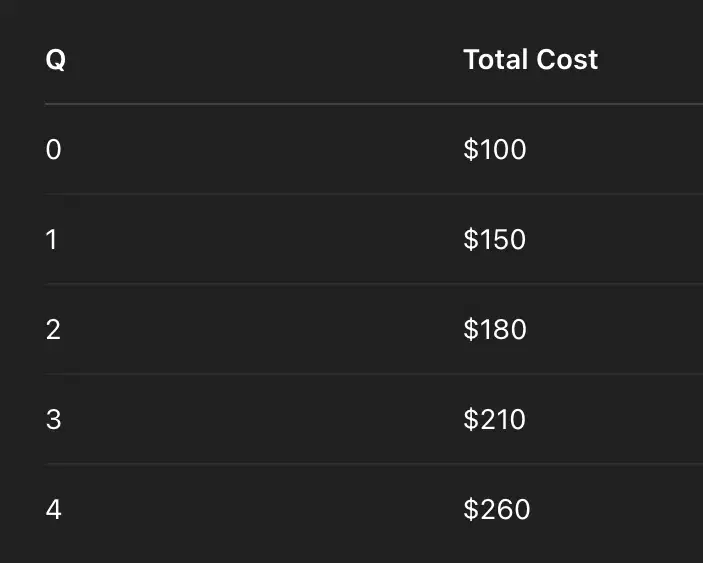703x563 pixels.
Task: Click the Total Cost column header
Action: pos(530,59)
